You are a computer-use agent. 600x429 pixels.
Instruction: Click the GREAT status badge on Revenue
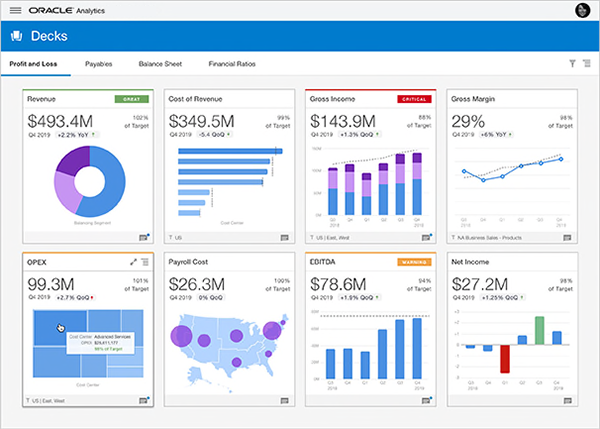coord(132,99)
